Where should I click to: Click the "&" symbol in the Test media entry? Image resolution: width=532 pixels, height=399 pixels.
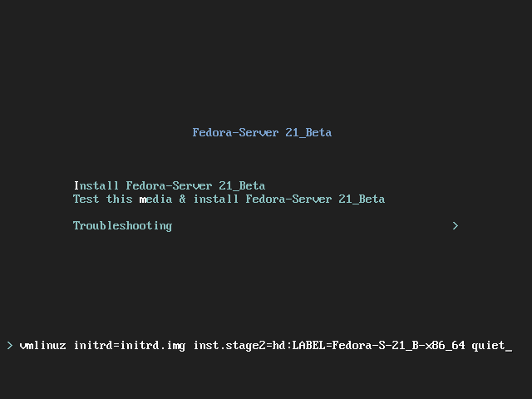click(x=182, y=199)
